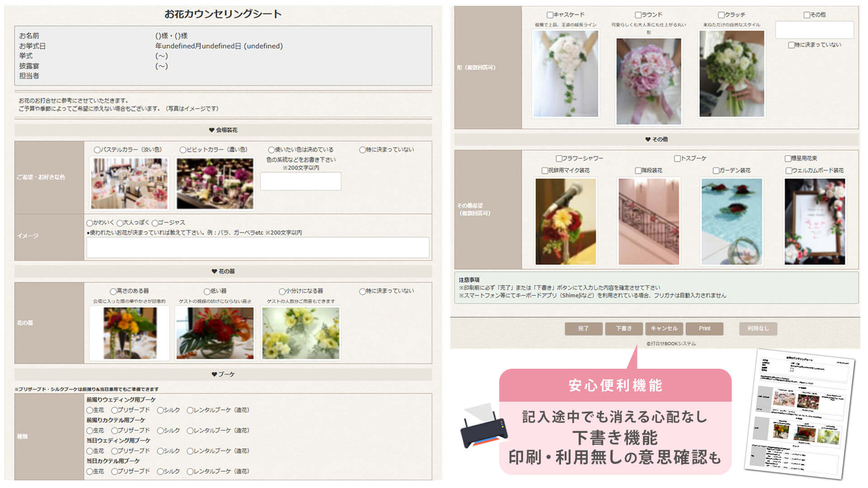Viewport: 868px width, 488px height.
Task: Check 贈呈用花束 option
Action: [788, 159]
